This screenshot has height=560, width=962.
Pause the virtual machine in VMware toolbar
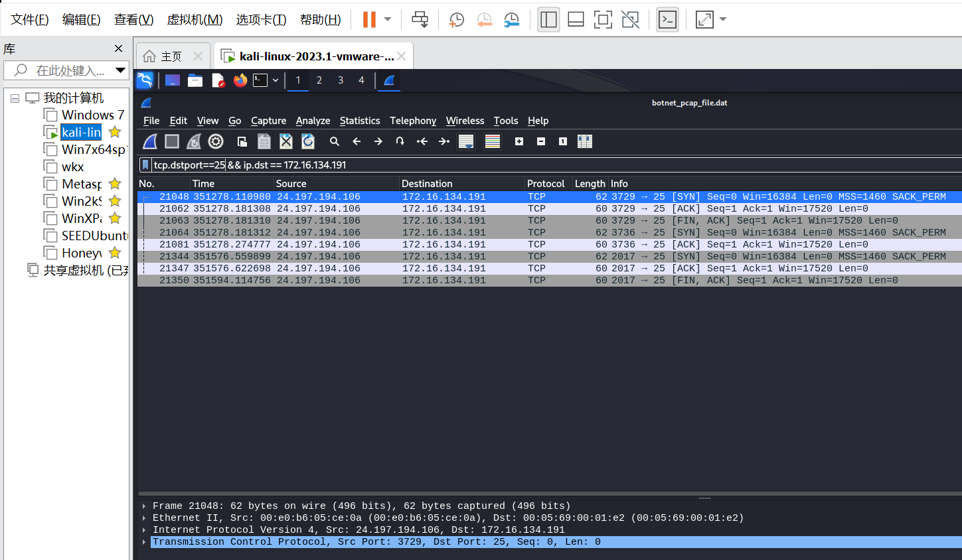point(369,19)
